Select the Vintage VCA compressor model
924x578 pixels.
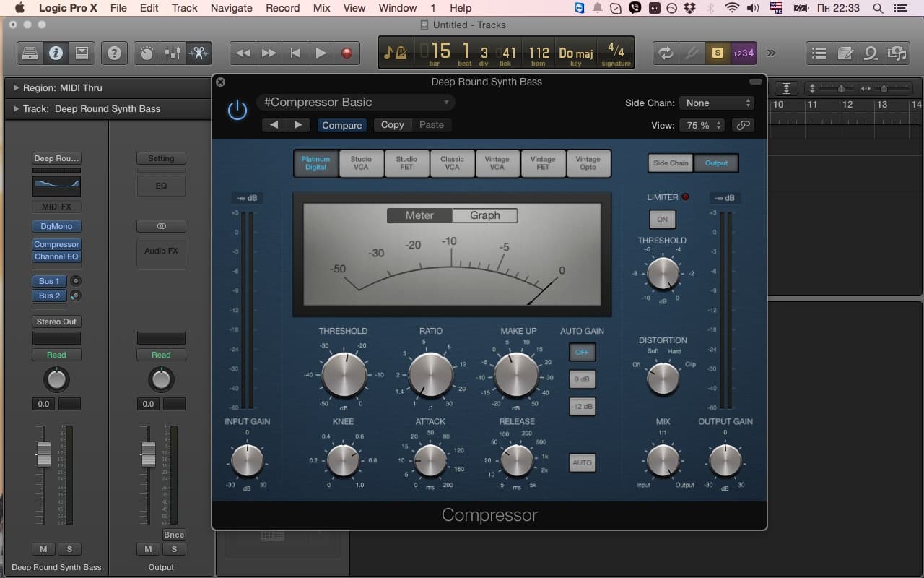(497, 163)
